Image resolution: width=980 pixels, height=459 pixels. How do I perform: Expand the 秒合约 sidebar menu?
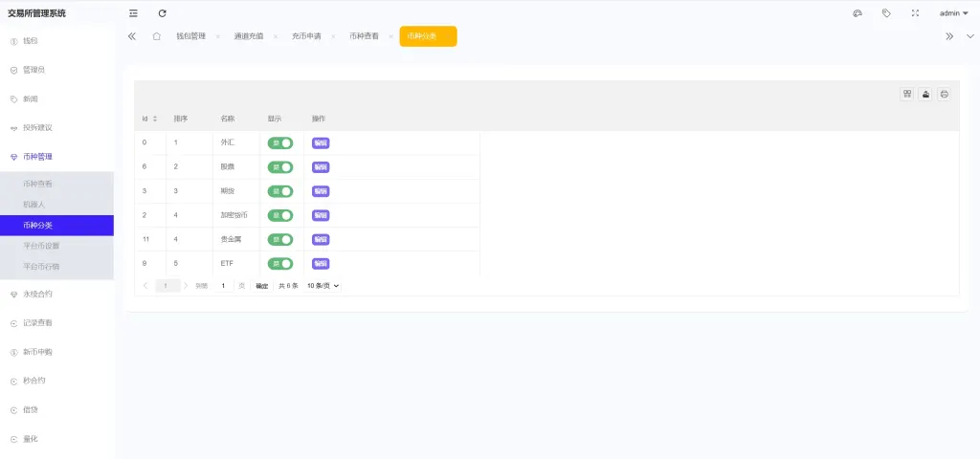(56, 381)
